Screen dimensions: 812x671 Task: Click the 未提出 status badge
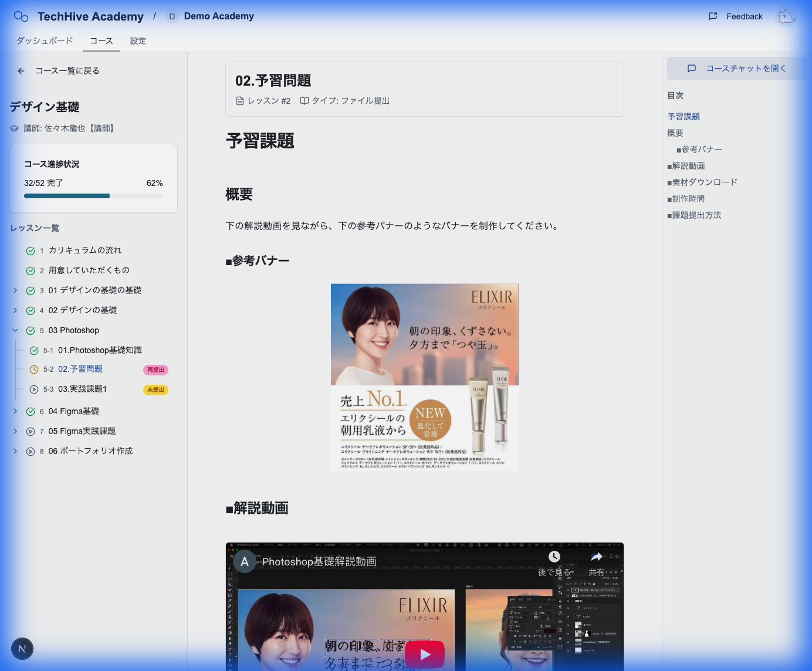coord(155,390)
